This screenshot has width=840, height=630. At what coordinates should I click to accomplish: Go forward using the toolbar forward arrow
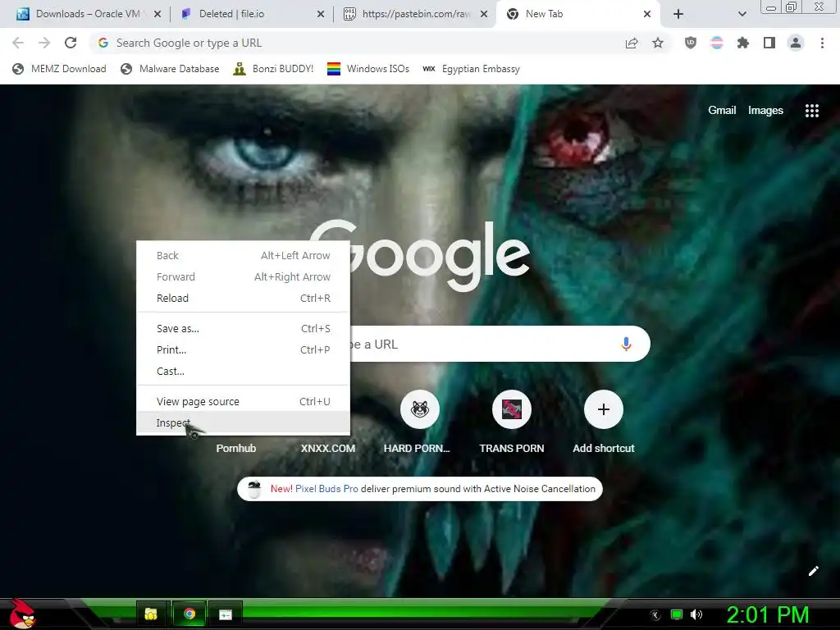coord(44,43)
